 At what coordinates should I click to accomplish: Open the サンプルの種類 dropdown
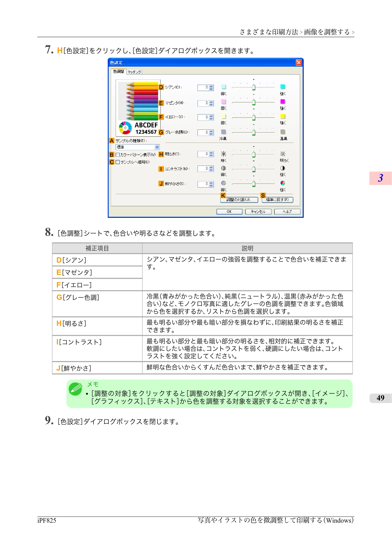coord(138,147)
